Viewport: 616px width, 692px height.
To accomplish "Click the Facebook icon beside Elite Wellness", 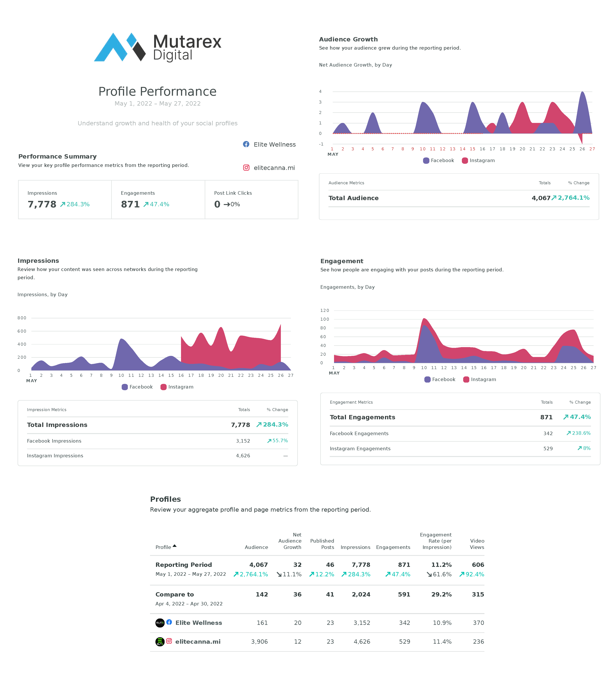I will point(246,144).
